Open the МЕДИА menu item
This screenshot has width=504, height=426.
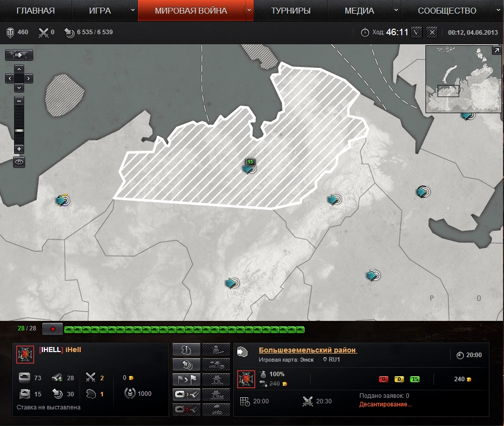click(x=359, y=11)
